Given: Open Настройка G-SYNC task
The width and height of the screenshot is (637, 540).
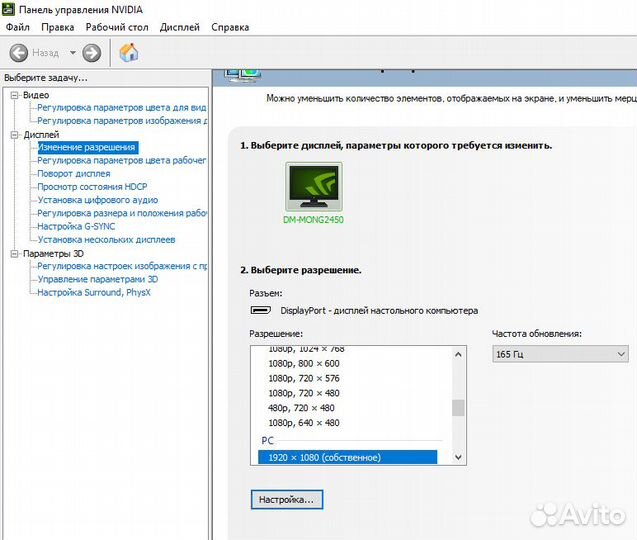Looking at the screenshot, I should tap(76, 226).
